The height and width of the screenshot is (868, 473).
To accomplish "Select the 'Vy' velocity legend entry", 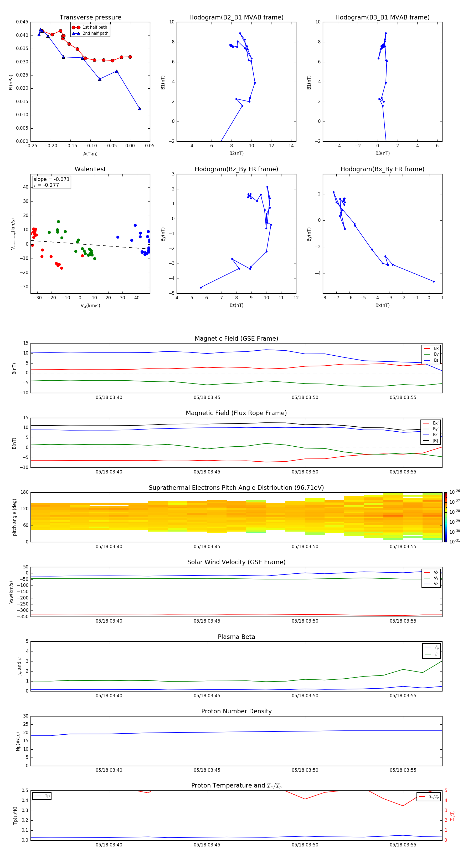I will [x=431, y=578].
